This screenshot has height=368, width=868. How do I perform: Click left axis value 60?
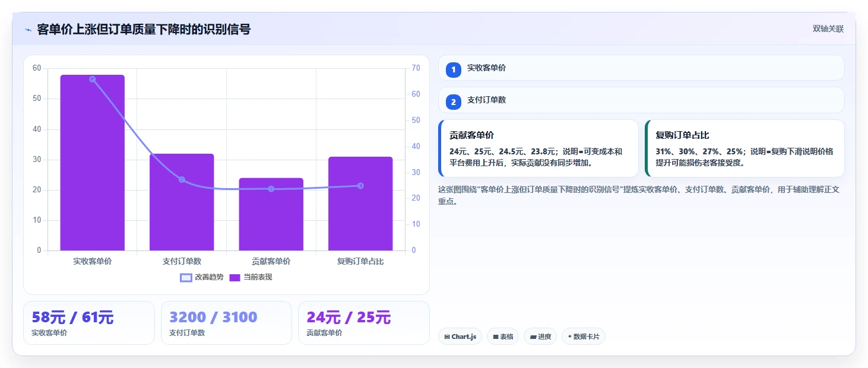coord(37,68)
